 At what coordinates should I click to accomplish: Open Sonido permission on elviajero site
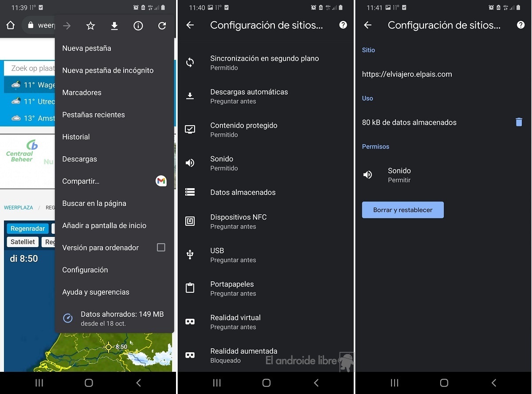tap(399, 175)
